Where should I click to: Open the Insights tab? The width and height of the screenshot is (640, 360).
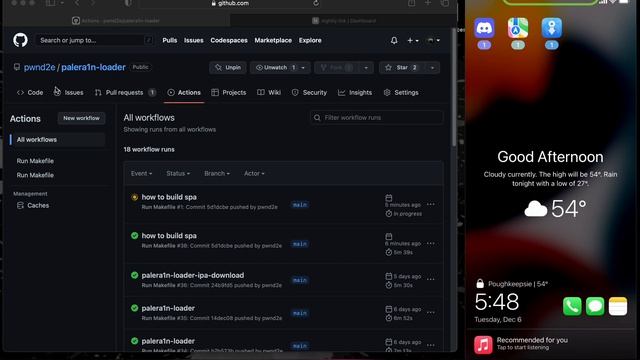pos(355,93)
